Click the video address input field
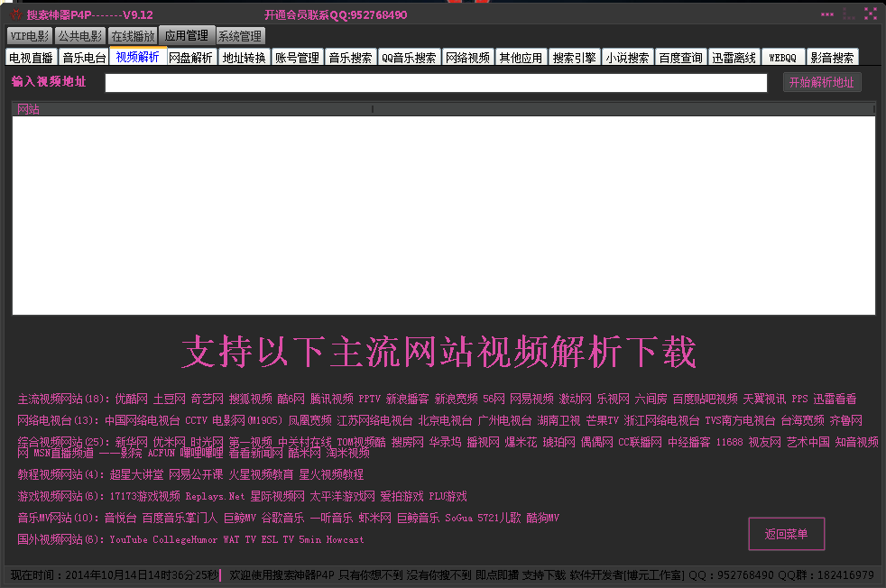The height and width of the screenshot is (588, 886). pos(436,83)
